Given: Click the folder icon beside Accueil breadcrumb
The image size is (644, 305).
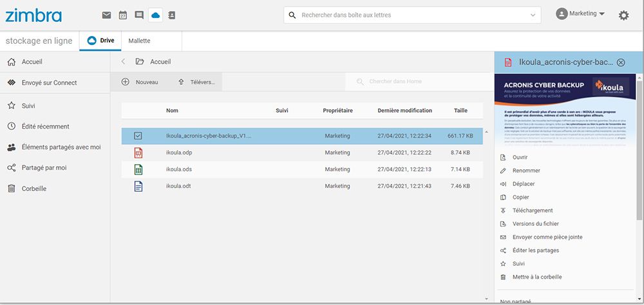Looking at the screenshot, I should pyautogui.click(x=140, y=62).
